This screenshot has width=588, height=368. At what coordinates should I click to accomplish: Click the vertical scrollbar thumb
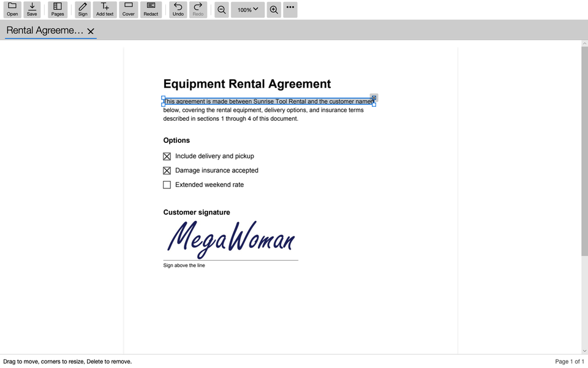[x=584, y=151]
